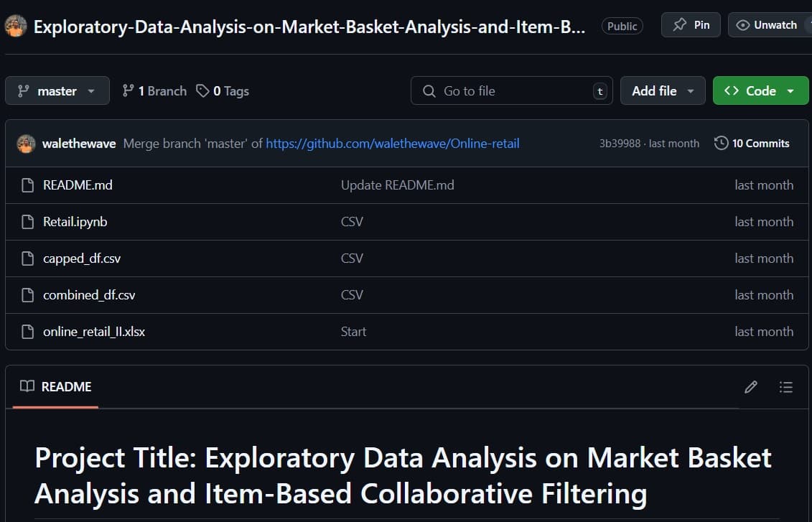Select the README tab

55,387
